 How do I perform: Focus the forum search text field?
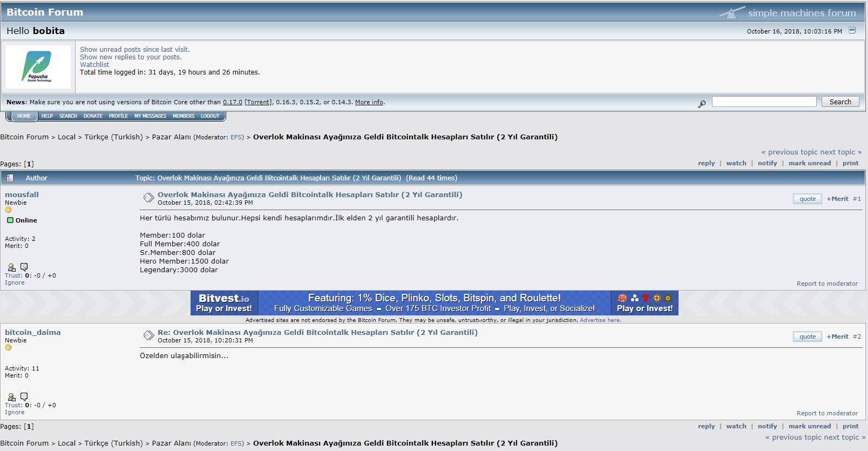tap(764, 102)
